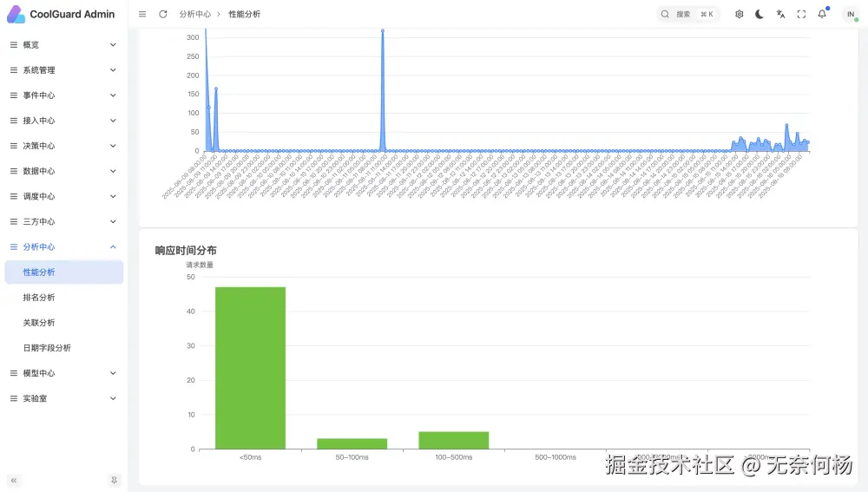Open the language translation icon
The image size is (868, 492).
coord(780,15)
